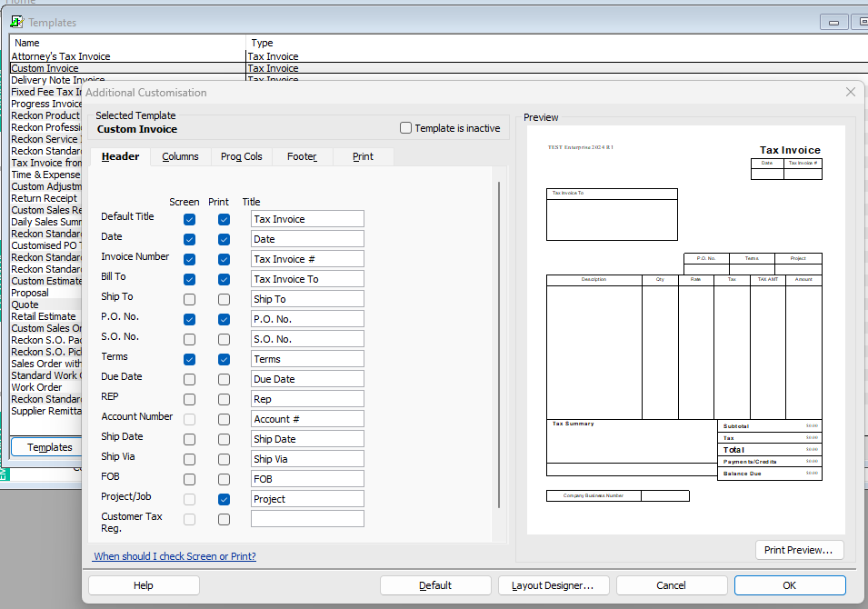Cancel the customisation dialog
Image resolution: width=868 pixels, height=609 pixels.
[672, 585]
